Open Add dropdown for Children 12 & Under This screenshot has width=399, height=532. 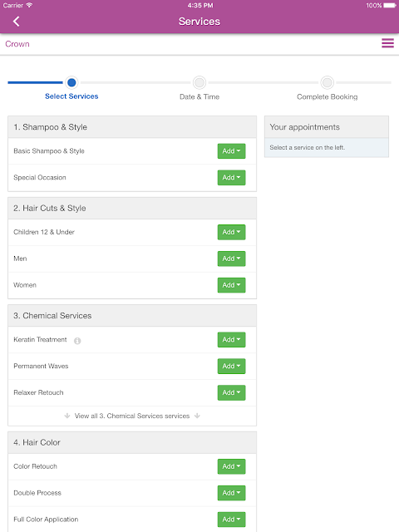231,232
